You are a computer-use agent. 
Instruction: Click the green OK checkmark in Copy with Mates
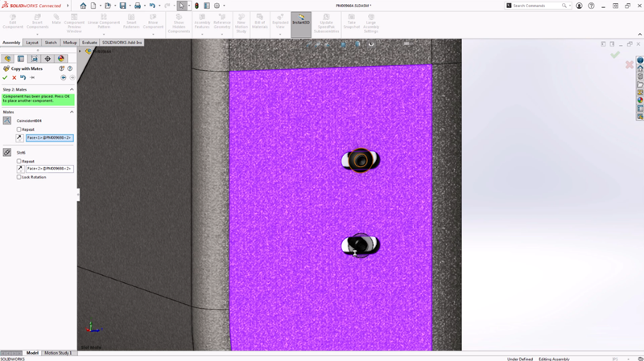5,78
